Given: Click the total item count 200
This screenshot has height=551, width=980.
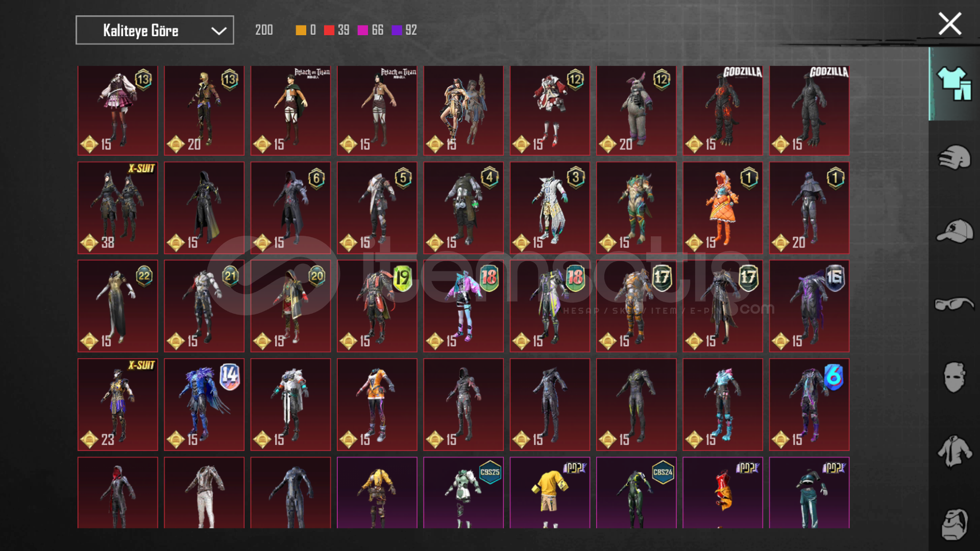Looking at the screenshot, I should pyautogui.click(x=264, y=30).
